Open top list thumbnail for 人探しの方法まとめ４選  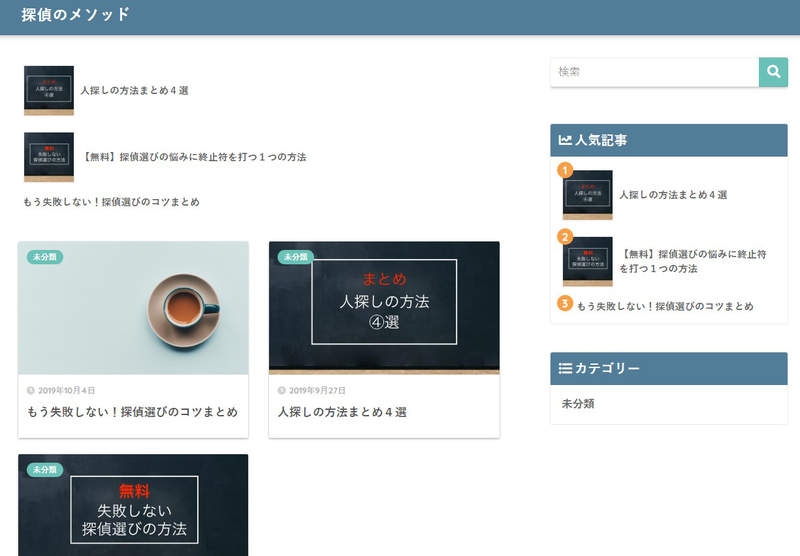pyautogui.click(x=49, y=91)
